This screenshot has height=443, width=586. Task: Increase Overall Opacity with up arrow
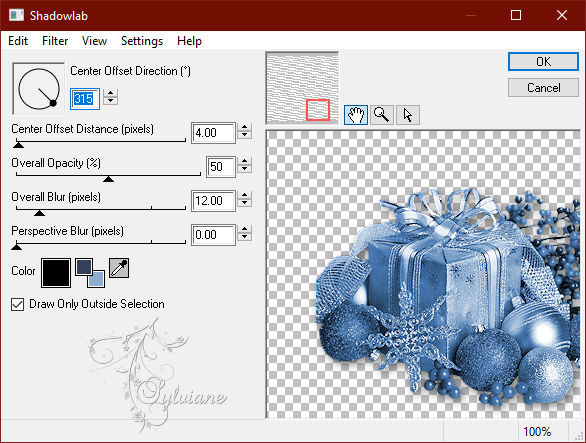click(244, 161)
